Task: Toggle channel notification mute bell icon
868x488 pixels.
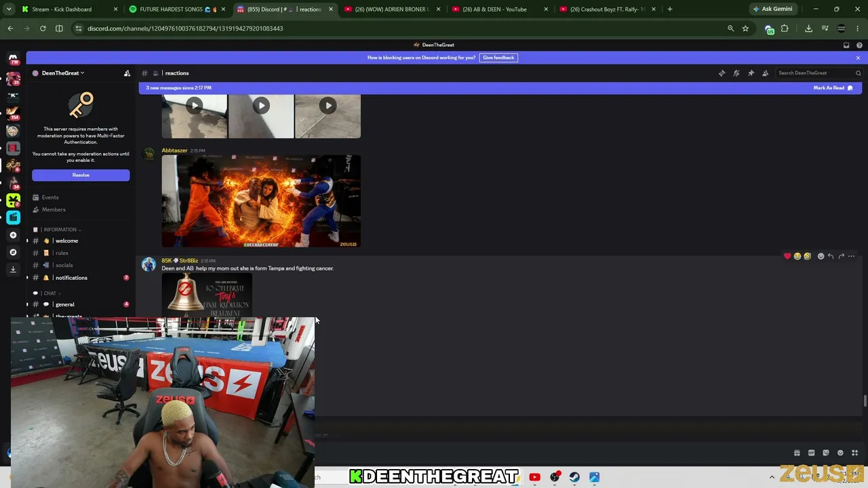Action: click(736, 73)
